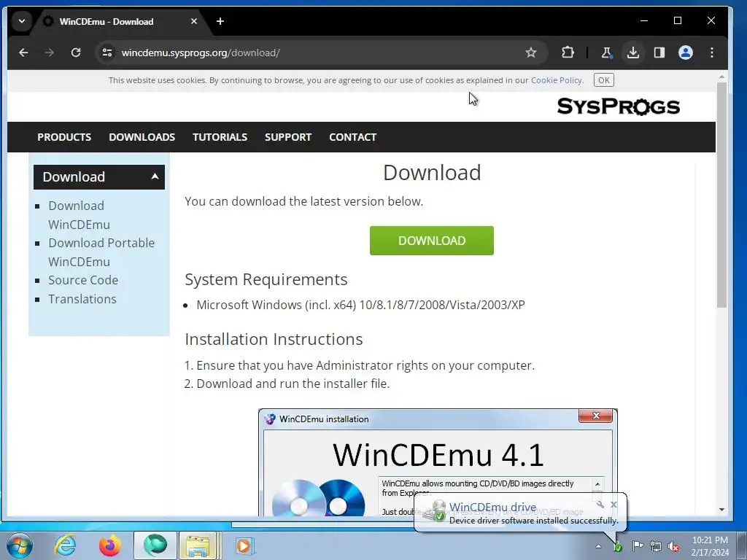The height and width of the screenshot is (560, 747).
Task: Open the media player taskbar icon
Action: pyautogui.click(x=244, y=545)
